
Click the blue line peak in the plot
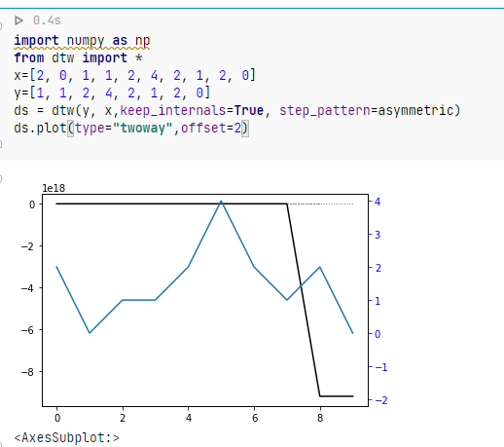pos(221,202)
